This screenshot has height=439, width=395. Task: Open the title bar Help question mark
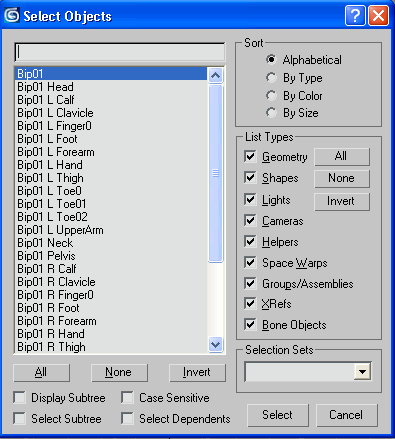click(355, 15)
